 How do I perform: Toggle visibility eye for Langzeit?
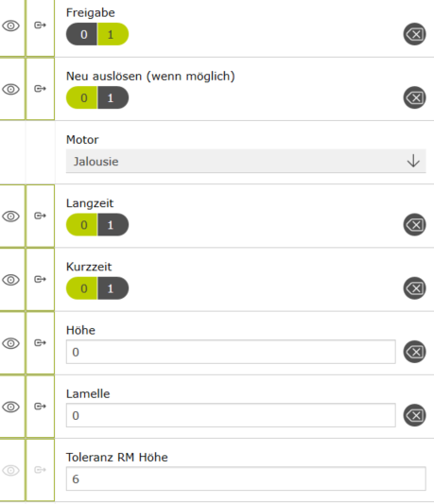(x=11, y=216)
